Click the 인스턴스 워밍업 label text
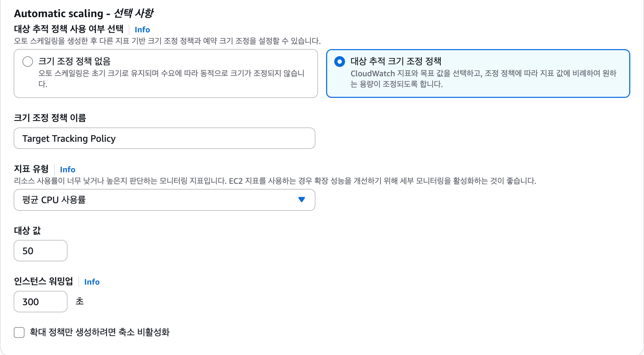 pos(44,281)
